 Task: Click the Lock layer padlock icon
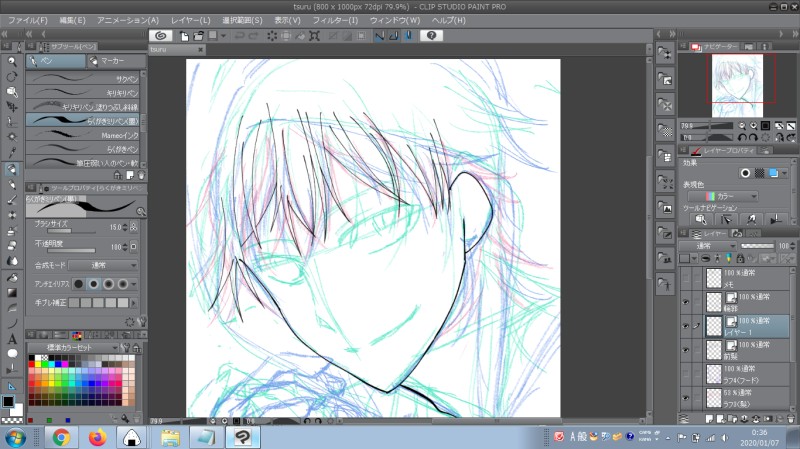[x=740, y=259]
